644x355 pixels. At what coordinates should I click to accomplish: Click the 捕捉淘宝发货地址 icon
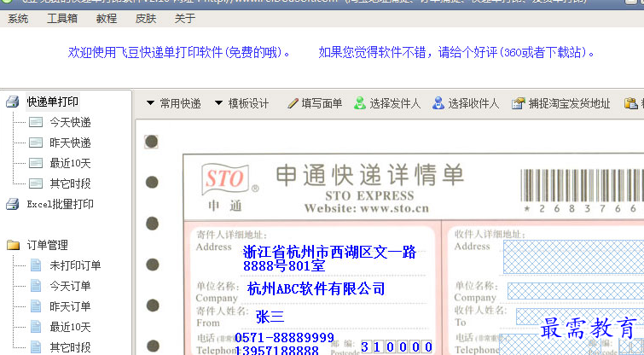pos(519,103)
